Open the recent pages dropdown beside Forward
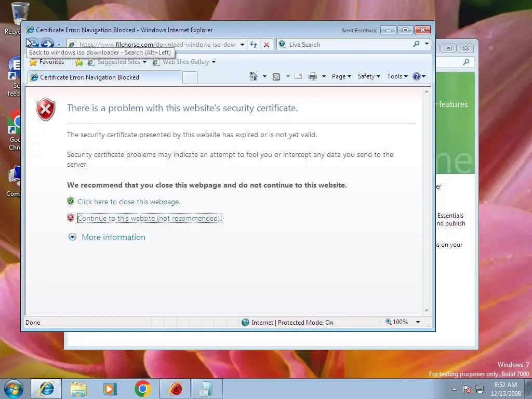 click(x=59, y=45)
